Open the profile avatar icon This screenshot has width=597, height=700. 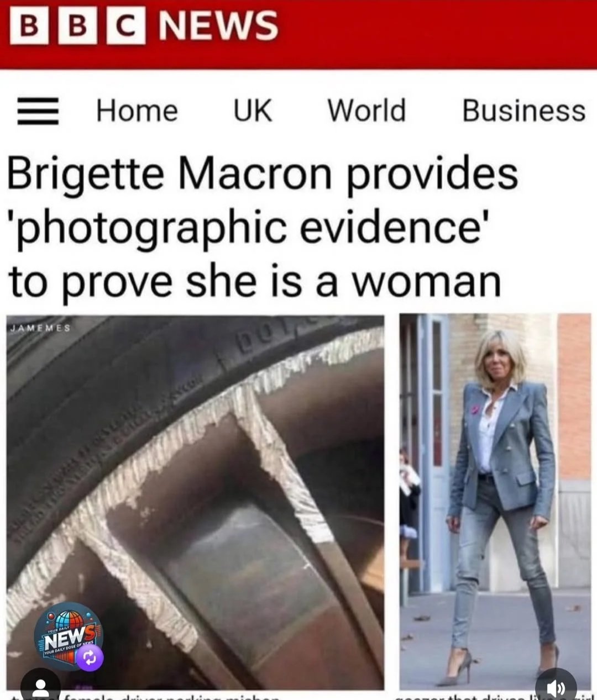click(x=40, y=686)
